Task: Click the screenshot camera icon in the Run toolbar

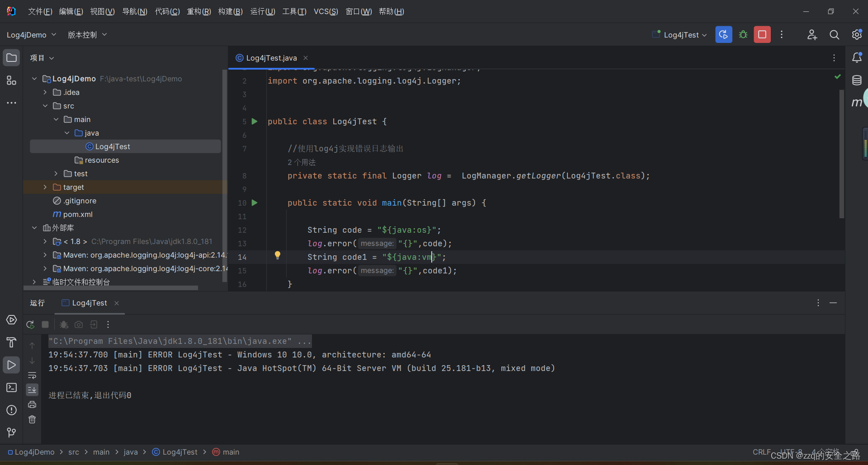Action: coord(79,324)
